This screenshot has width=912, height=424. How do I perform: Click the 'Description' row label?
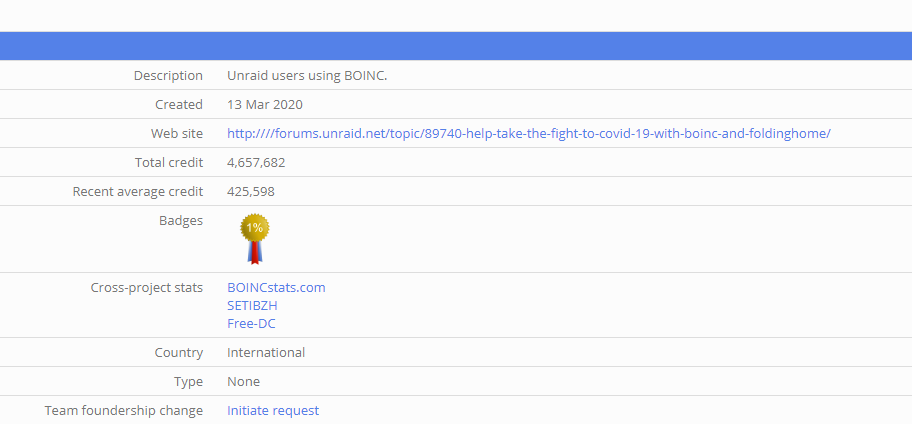point(168,76)
